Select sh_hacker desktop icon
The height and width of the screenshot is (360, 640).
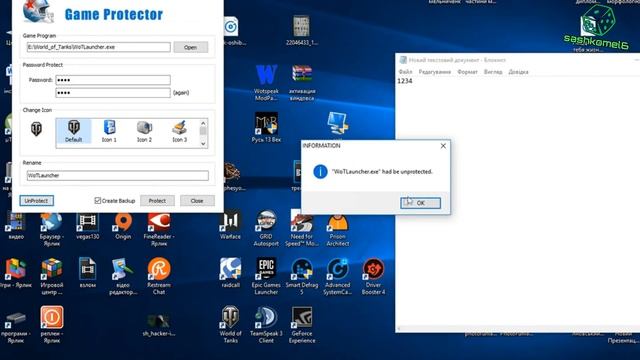click(159, 325)
